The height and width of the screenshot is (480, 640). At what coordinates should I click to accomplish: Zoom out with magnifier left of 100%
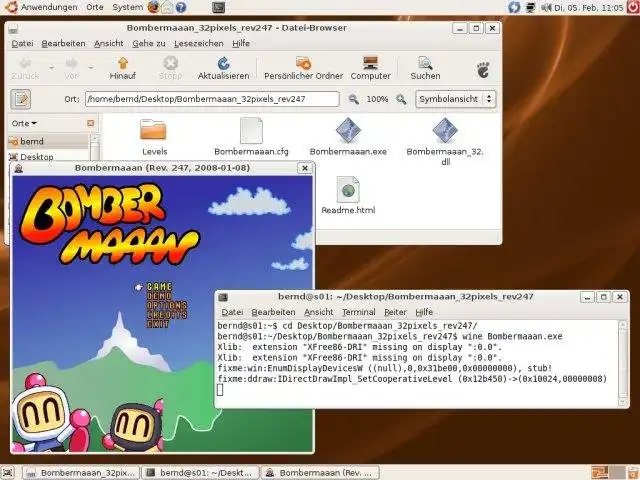coord(353,99)
